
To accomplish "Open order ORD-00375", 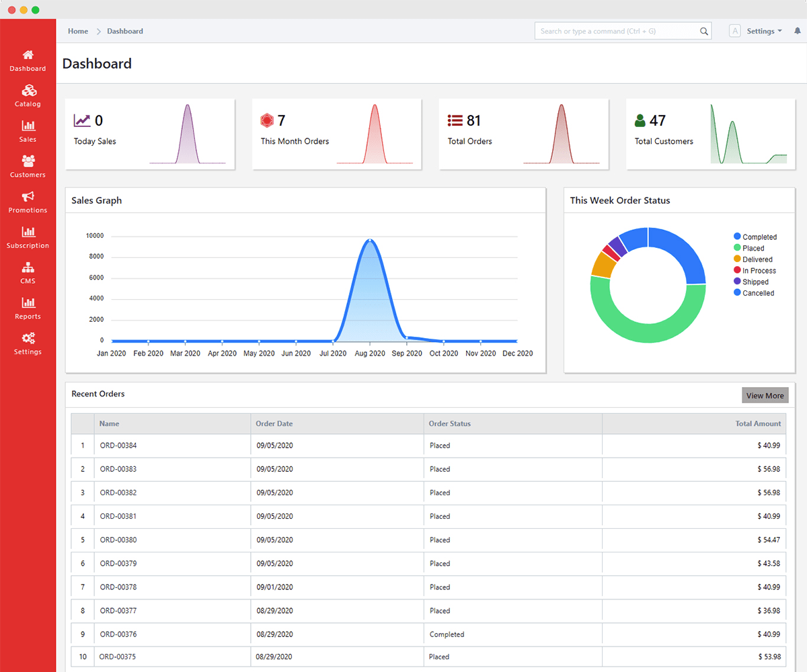I will [118, 657].
